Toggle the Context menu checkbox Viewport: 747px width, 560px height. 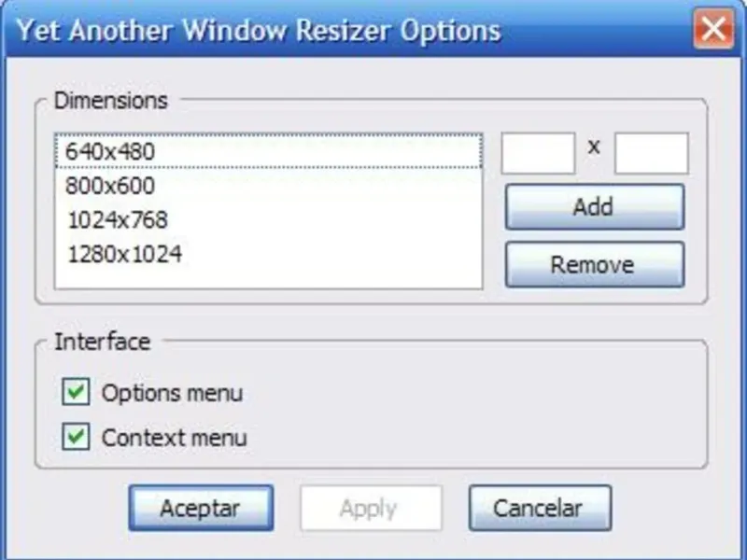tap(76, 436)
